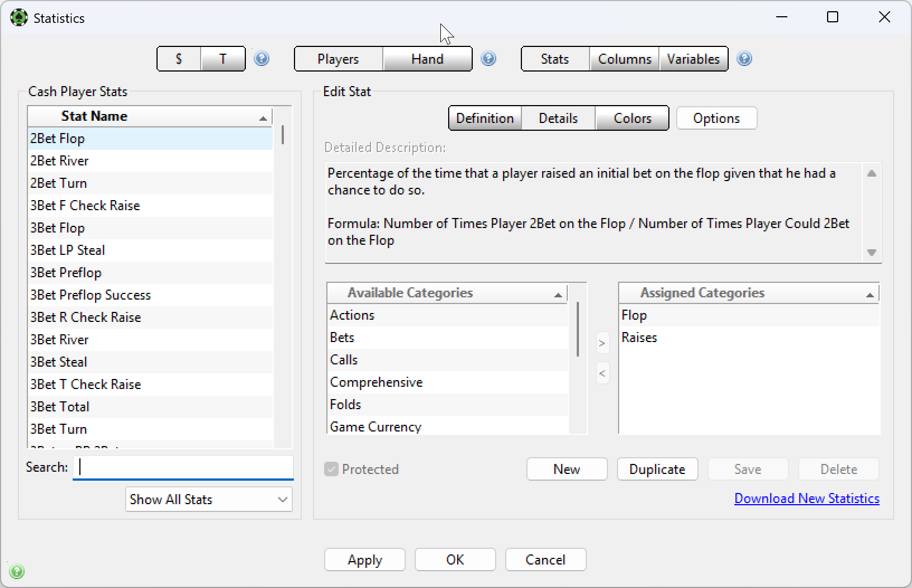
Task: Select Game Currency in Available Categories
Action: coord(447,425)
